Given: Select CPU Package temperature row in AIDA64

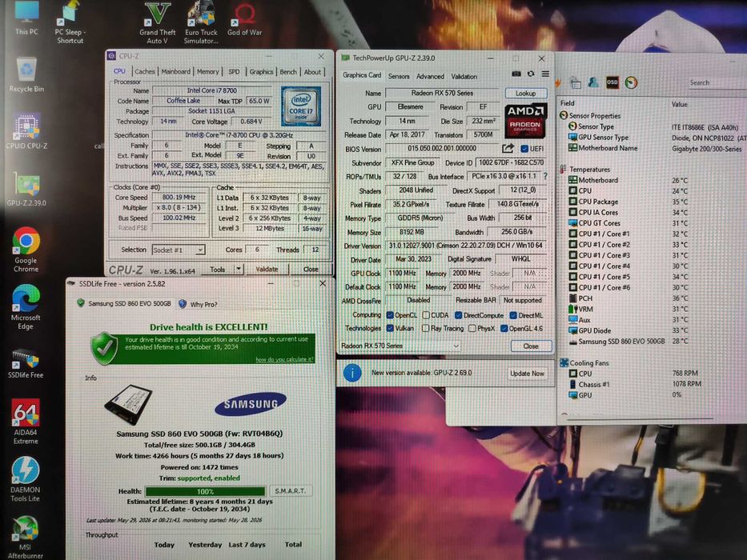Looking at the screenshot, I should (629, 202).
